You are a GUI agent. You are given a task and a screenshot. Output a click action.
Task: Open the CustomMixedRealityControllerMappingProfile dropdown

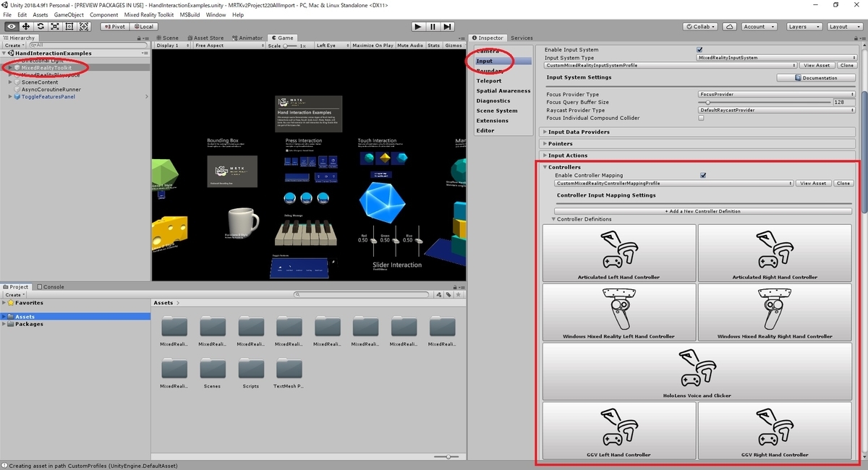(x=674, y=184)
